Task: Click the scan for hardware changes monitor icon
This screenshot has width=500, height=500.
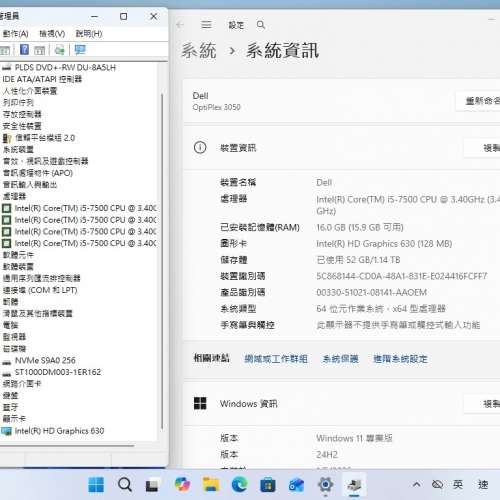Action: click(x=80, y=50)
